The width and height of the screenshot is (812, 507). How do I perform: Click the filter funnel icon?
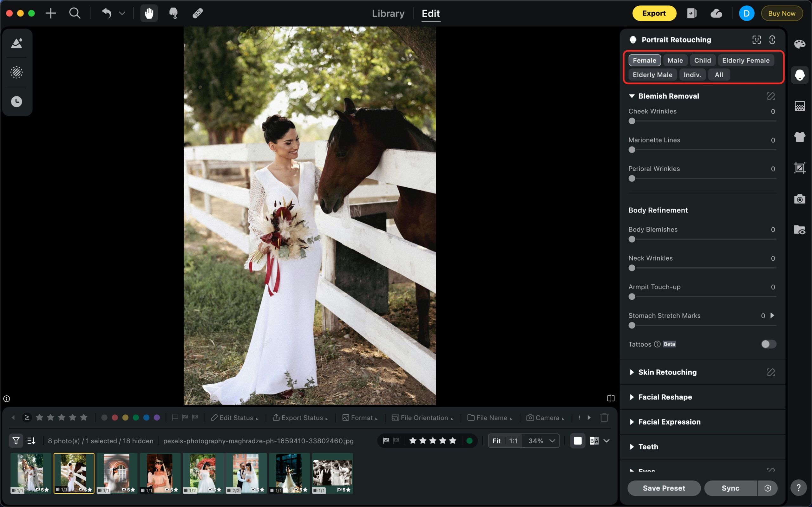click(x=16, y=441)
